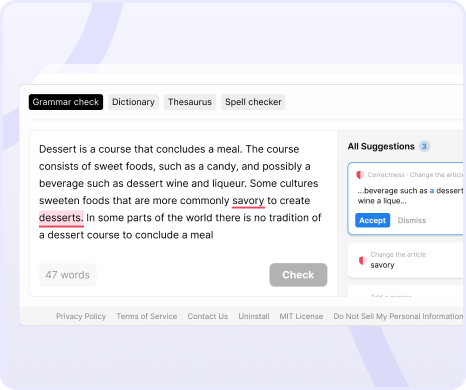466x390 pixels.
Task: Open the Contact Us link
Action: click(208, 316)
